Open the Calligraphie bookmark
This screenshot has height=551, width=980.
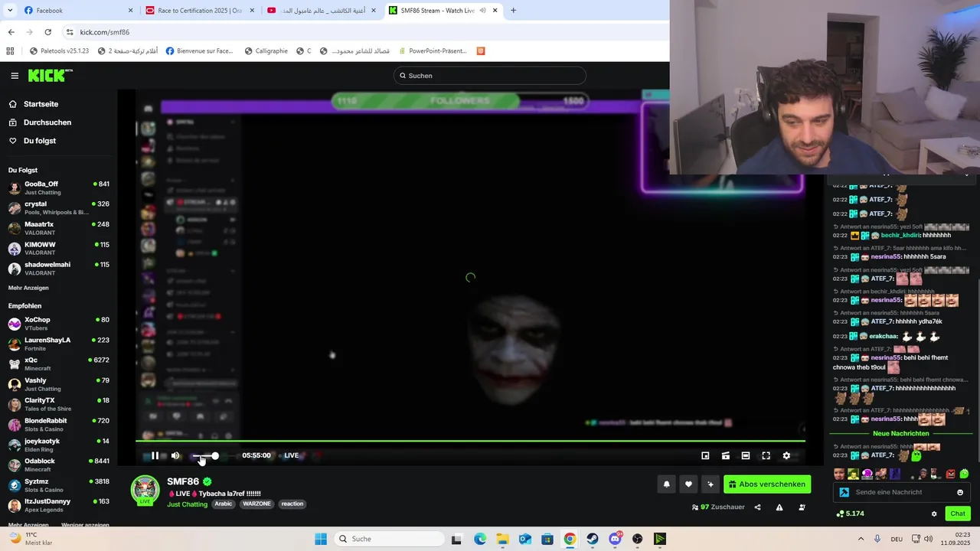pos(266,51)
